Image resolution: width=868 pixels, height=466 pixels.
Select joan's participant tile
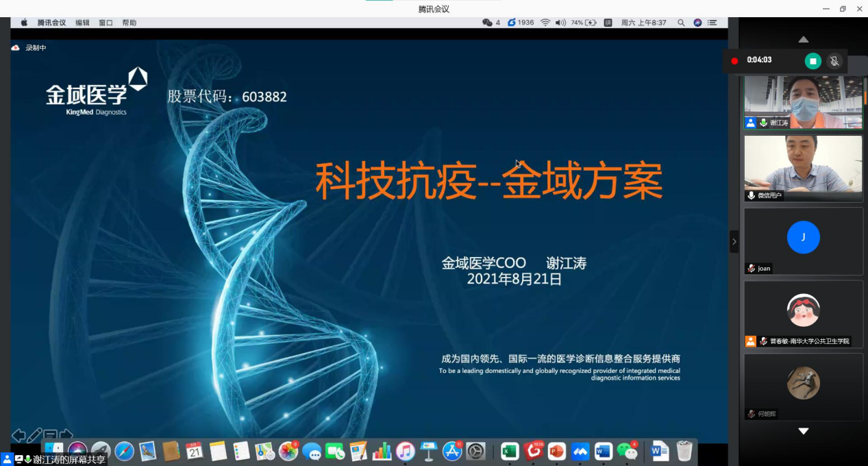[803, 241]
